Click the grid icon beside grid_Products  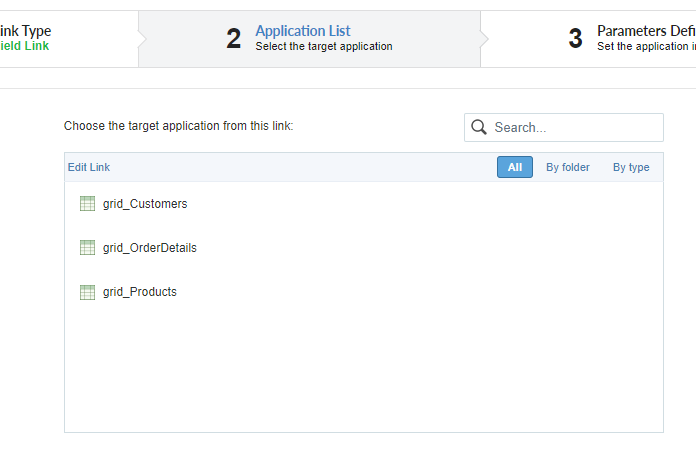(x=87, y=292)
